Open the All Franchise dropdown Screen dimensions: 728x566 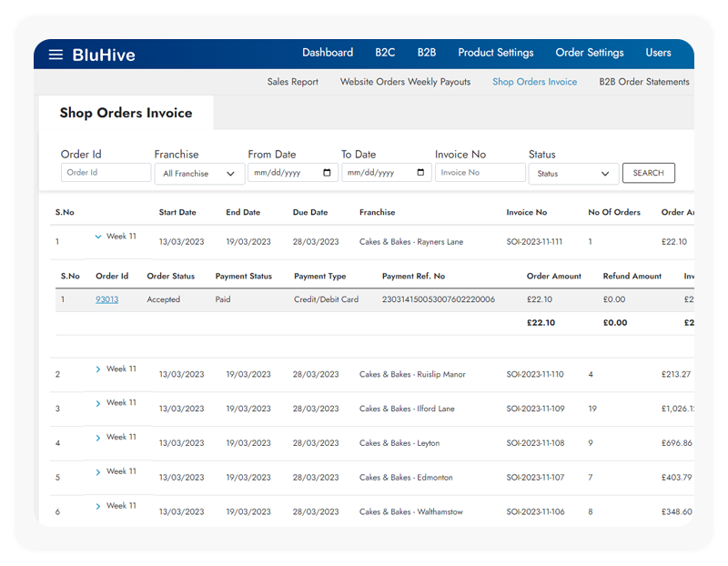click(x=198, y=174)
